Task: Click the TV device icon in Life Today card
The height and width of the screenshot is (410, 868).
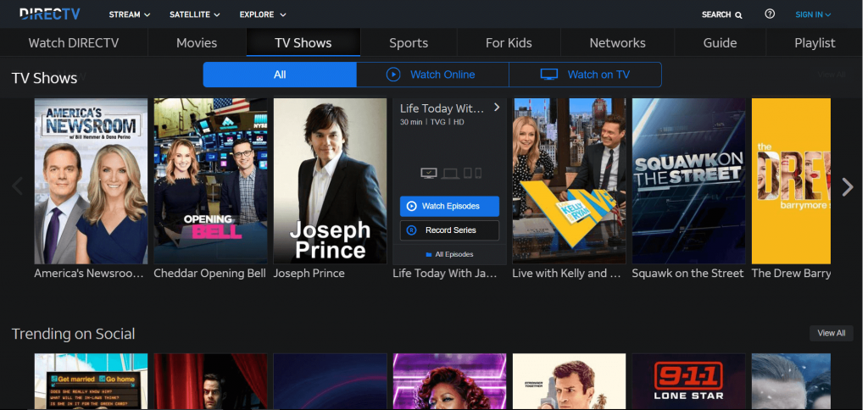Action: click(x=429, y=173)
